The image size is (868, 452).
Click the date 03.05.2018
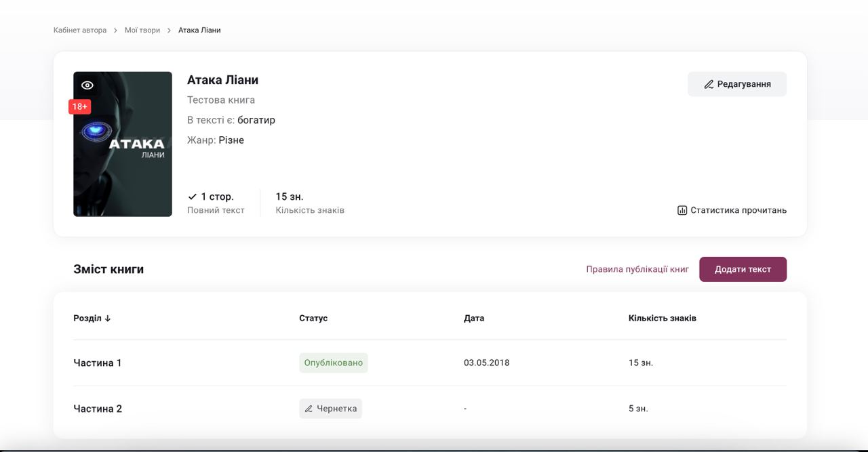point(487,363)
